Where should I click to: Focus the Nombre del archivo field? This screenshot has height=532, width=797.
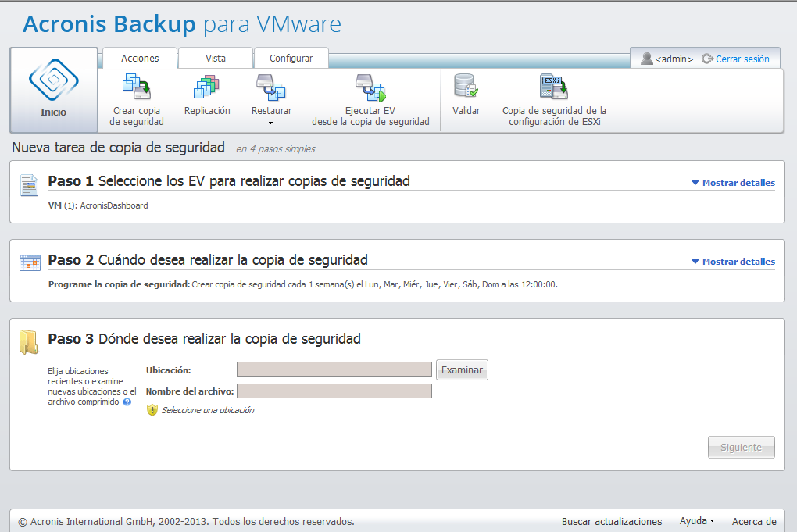pos(334,391)
